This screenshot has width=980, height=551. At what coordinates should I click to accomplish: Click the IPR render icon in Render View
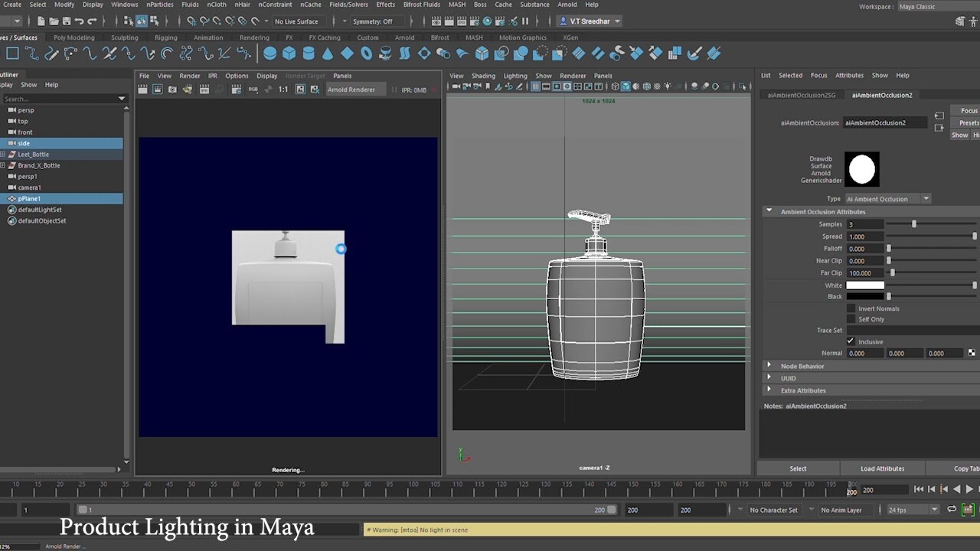pos(203,89)
